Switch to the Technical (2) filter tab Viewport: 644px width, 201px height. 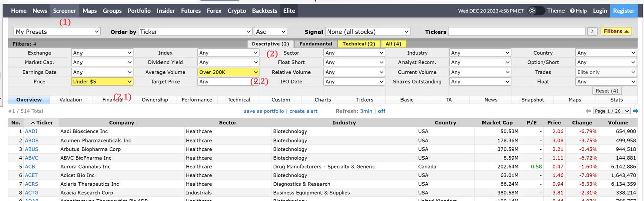(x=359, y=44)
